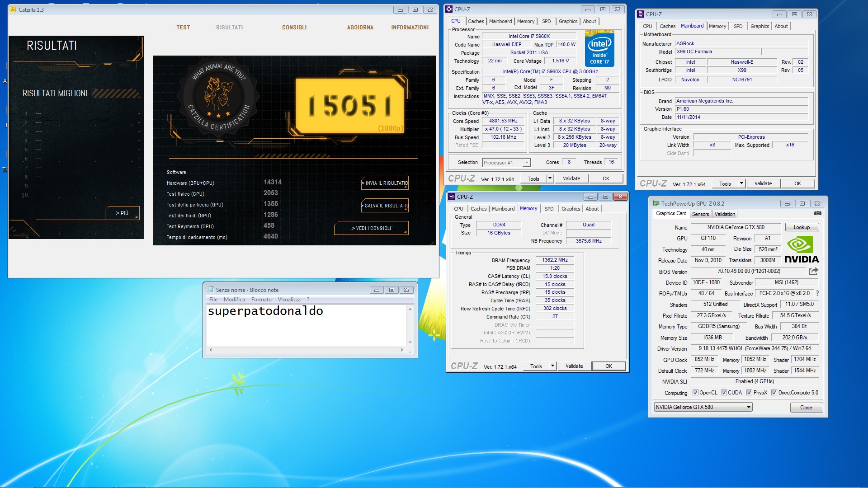
Task: Click the Tempo di caricamento value 4640
Action: [x=271, y=236]
